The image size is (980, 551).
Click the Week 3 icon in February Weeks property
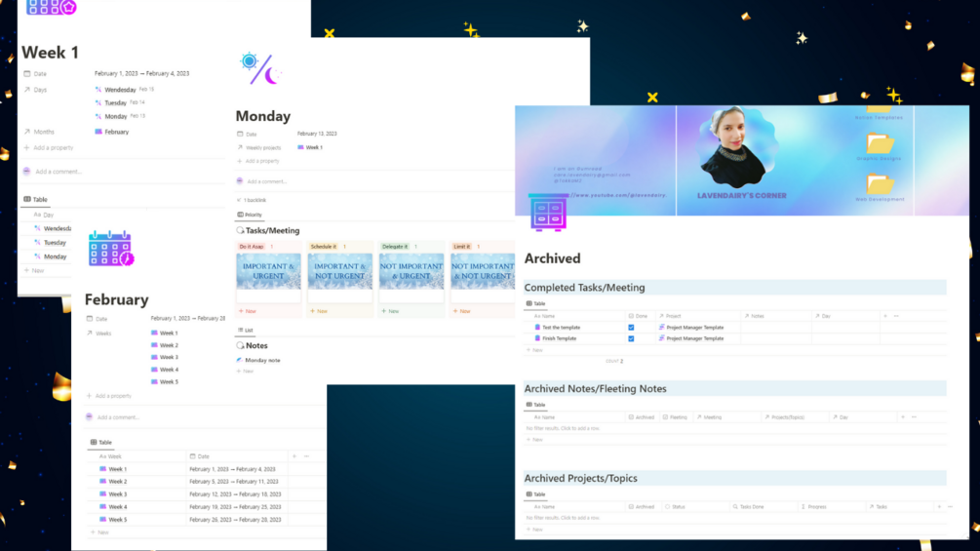(154, 357)
